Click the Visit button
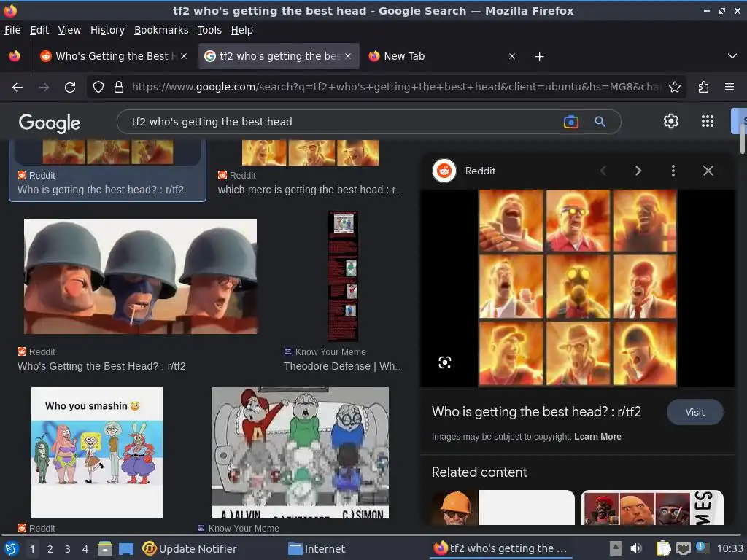Image resolution: width=747 pixels, height=560 pixels. tap(694, 413)
